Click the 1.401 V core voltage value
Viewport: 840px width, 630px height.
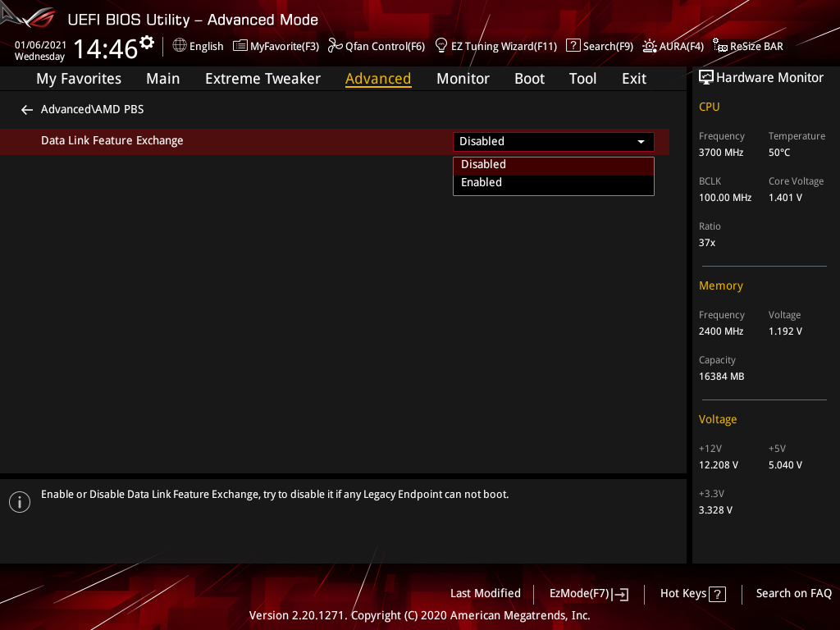click(x=785, y=198)
